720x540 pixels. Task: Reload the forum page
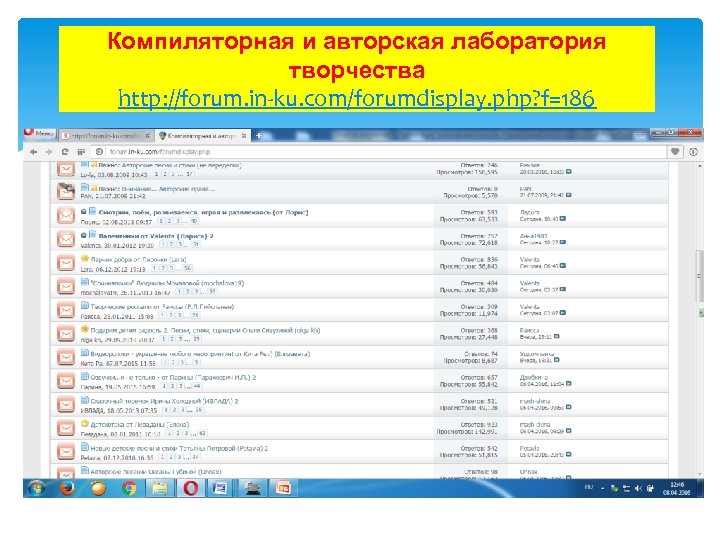[x=65, y=152]
